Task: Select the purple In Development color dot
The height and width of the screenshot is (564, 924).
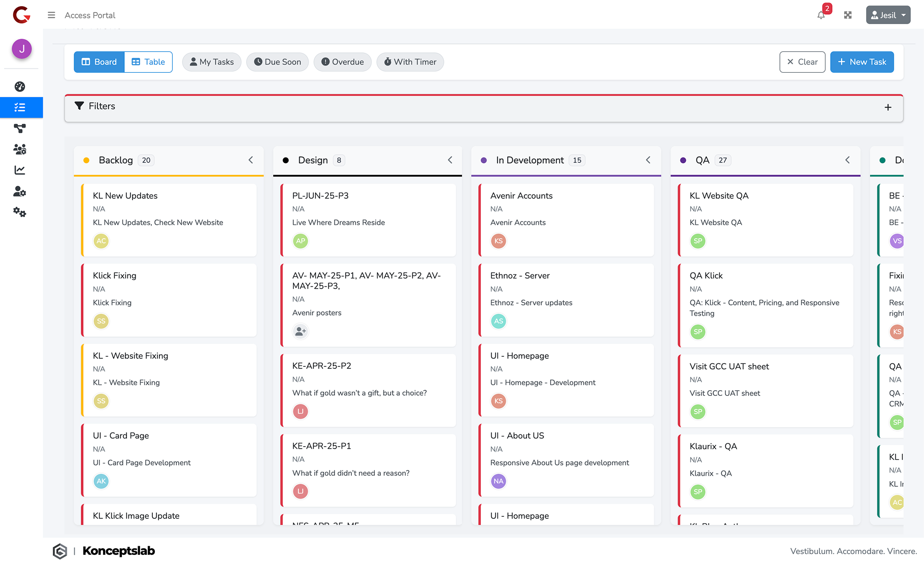Action: click(x=483, y=160)
